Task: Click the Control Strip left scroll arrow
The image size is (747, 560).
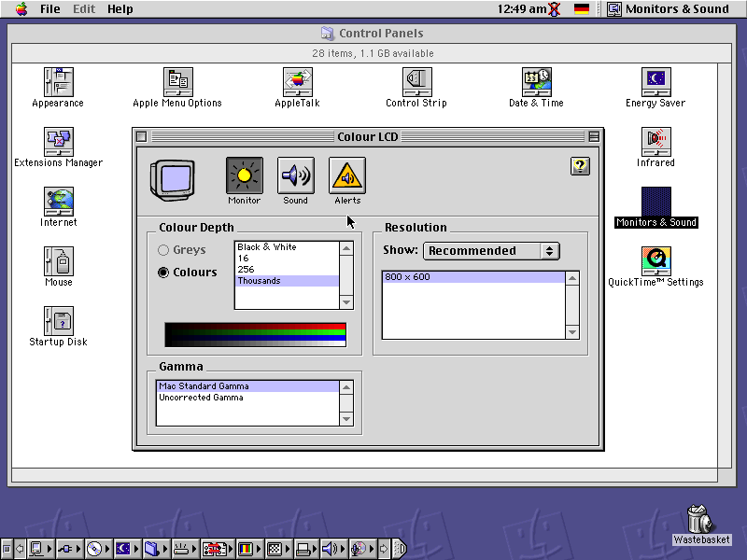Action: tap(20, 549)
